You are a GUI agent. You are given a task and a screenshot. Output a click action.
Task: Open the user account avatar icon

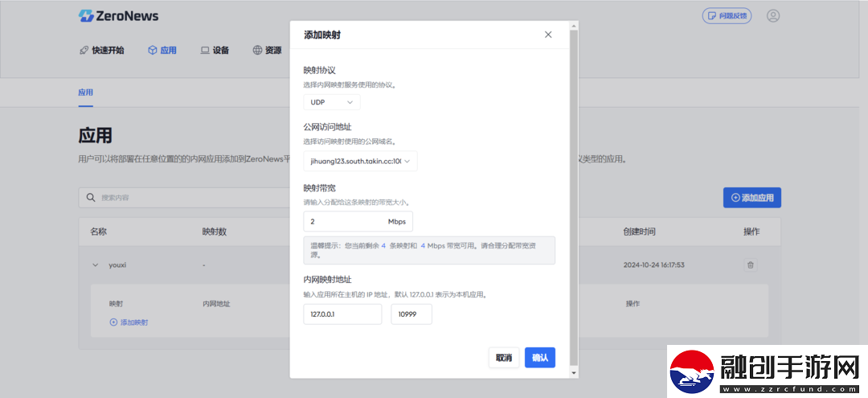click(x=773, y=15)
